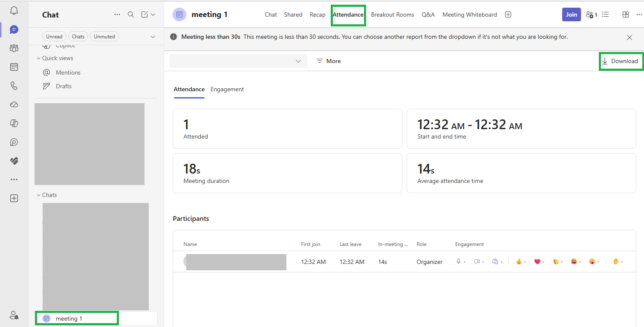
Task: Switch to the Engagement tab
Action: (x=227, y=89)
